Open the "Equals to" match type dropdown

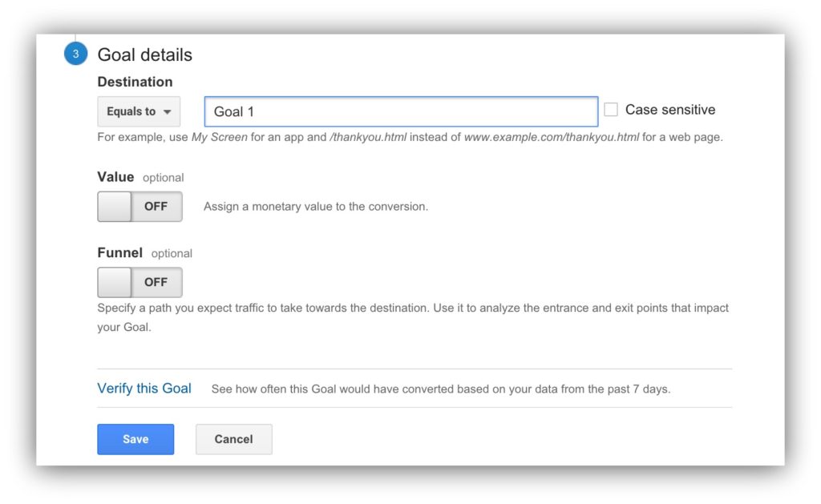(x=139, y=112)
